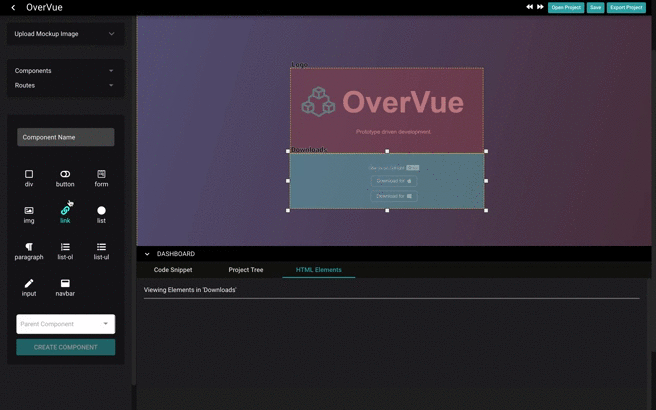Click the Downloads component's right-middle resize handle
This screenshot has width=656, height=410.
[486, 181]
